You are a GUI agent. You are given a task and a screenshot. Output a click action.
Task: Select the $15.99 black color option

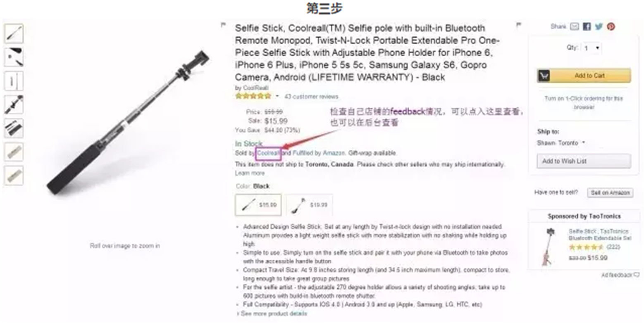point(258,205)
